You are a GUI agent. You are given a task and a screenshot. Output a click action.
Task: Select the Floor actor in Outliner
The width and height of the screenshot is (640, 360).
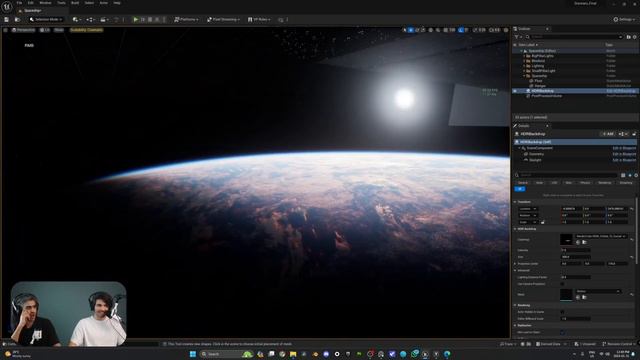pos(538,81)
